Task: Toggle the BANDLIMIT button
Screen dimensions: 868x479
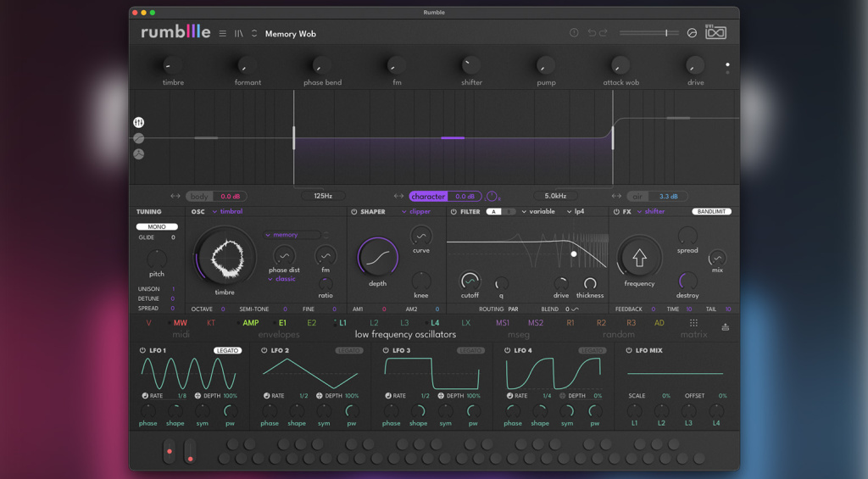Action: click(x=711, y=212)
